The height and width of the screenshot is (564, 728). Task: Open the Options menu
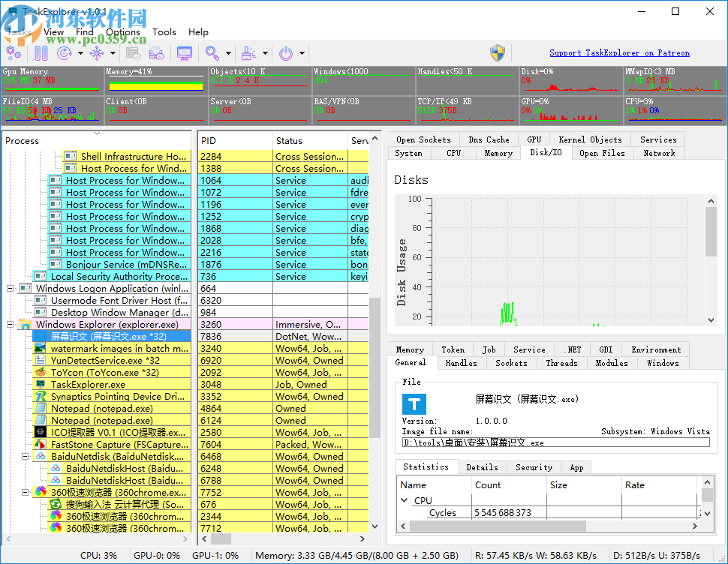(x=123, y=32)
